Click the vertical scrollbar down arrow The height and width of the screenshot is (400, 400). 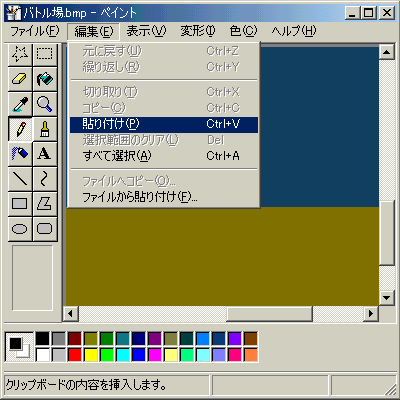click(x=387, y=297)
